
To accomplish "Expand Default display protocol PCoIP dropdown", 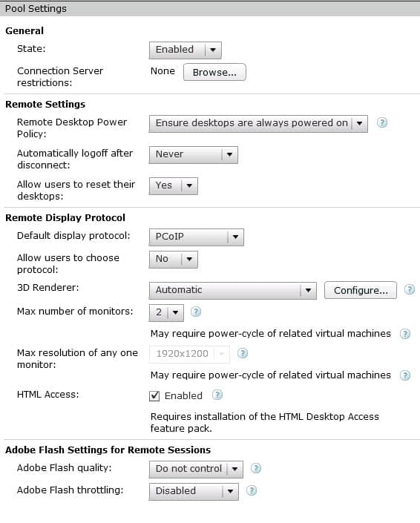I will click(x=197, y=237).
